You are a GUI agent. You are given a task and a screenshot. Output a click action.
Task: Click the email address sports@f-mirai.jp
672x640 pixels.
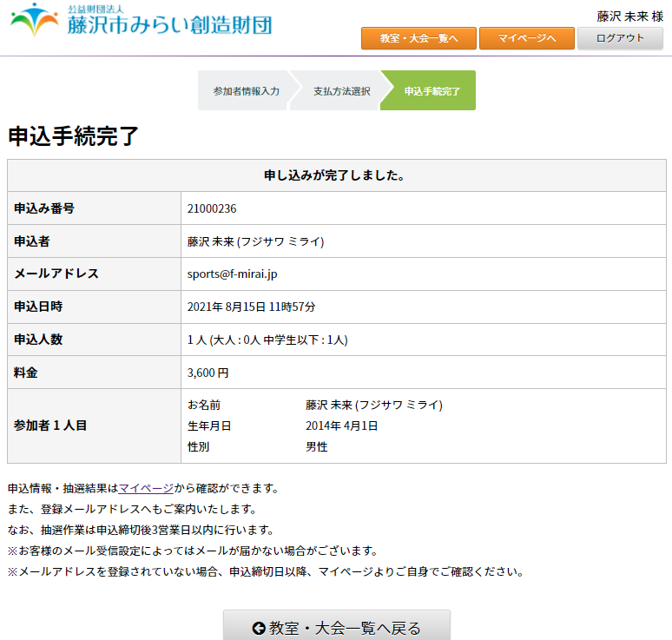(232, 274)
